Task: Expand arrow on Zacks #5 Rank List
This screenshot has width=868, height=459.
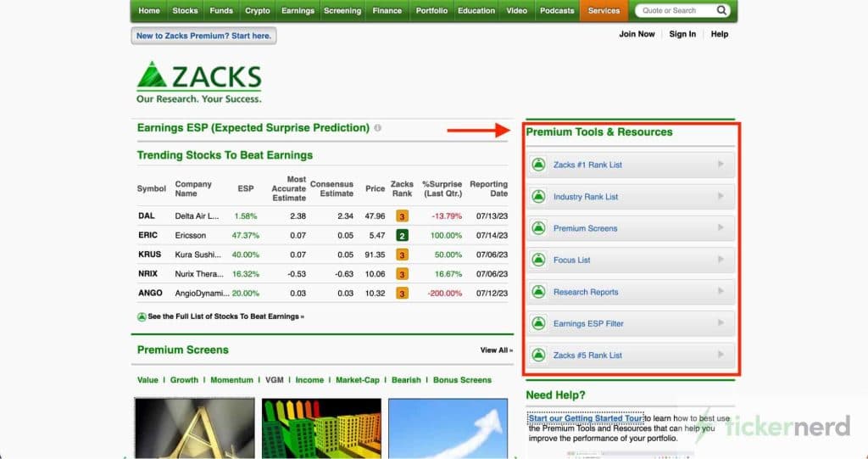Action: pos(721,355)
